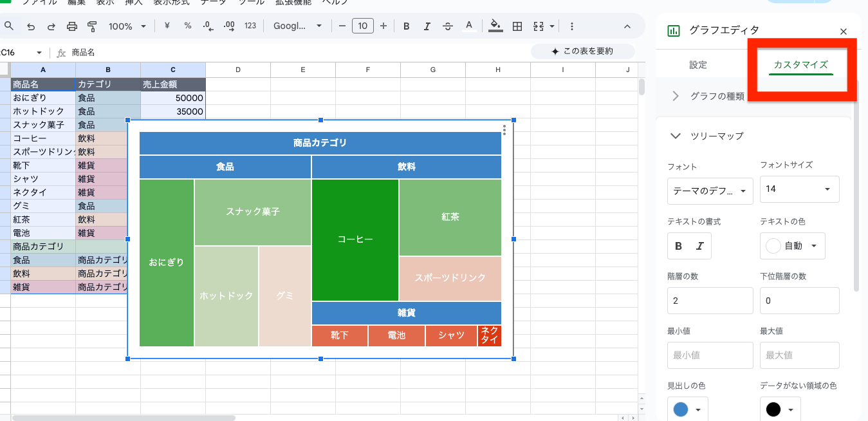Click the strikethrough formatting icon
Viewport: 868px width, 421px height.
point(448,26)
